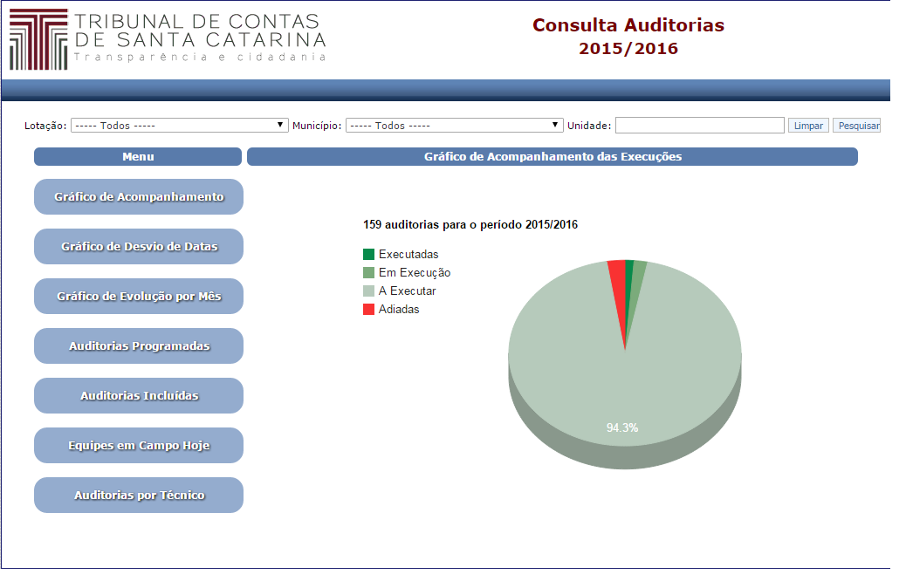Click the Em Execução legend label

[x=415, y=273]
